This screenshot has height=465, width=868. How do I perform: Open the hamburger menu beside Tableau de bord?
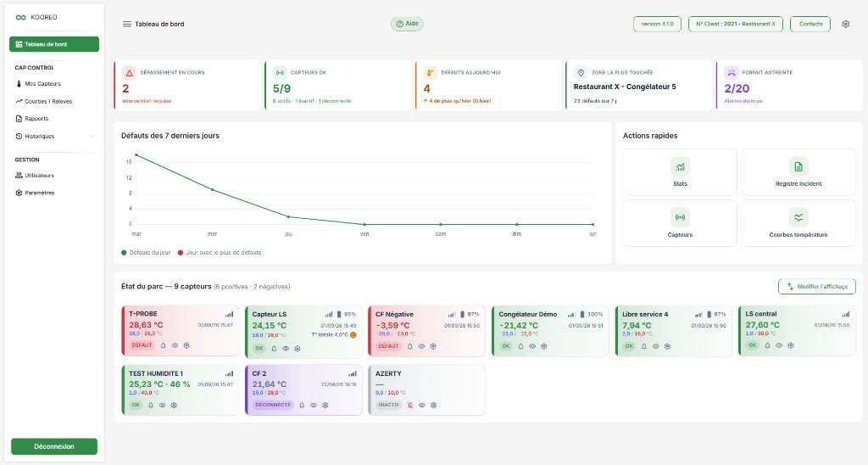pyautogui.click(x=127, y=24)
